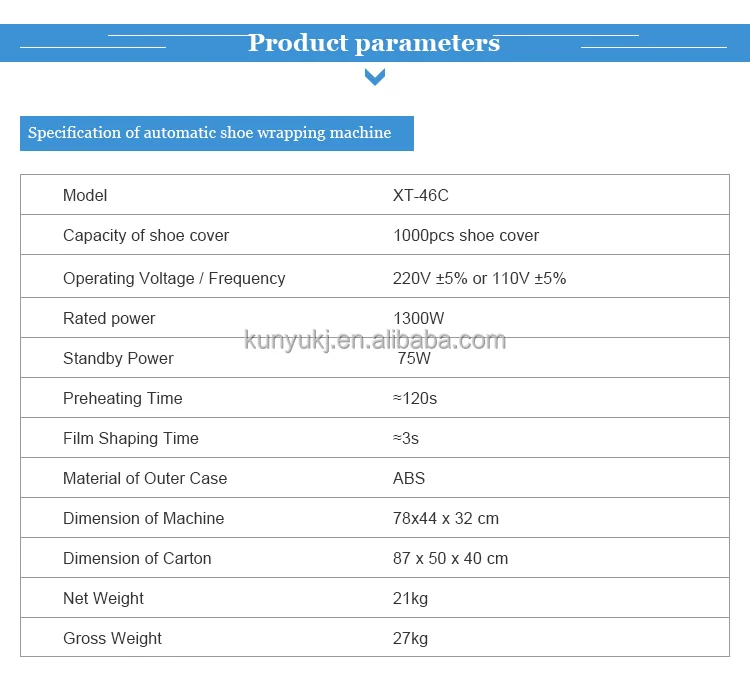
Task: Click the Rated power label
Action: tap(109, 318)
